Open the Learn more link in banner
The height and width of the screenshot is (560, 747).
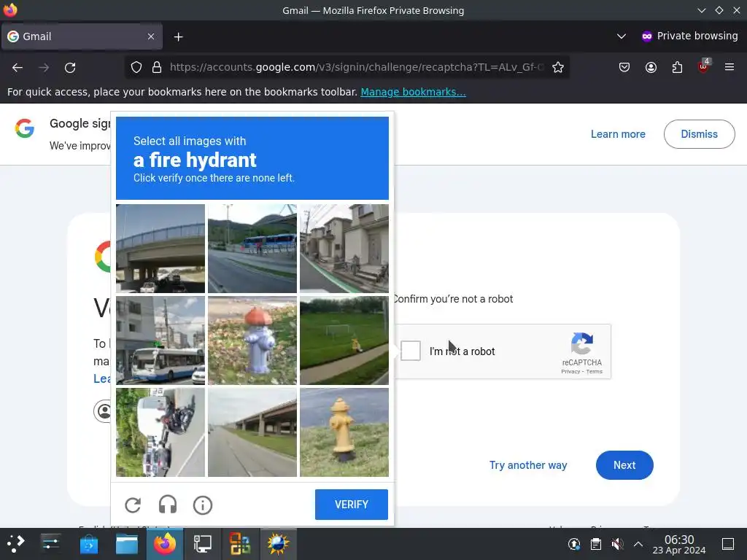pos(618,134)
